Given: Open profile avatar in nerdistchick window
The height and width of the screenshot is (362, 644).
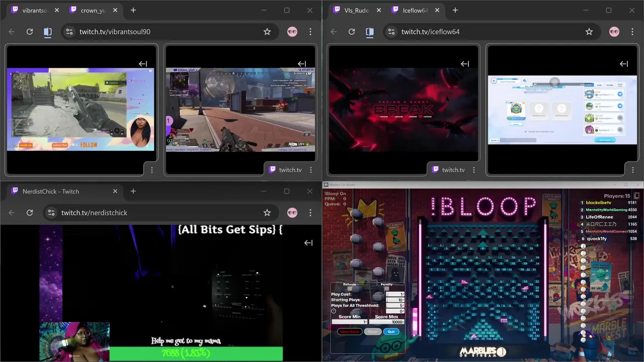Looking at the screenshot, I should 292,213.
